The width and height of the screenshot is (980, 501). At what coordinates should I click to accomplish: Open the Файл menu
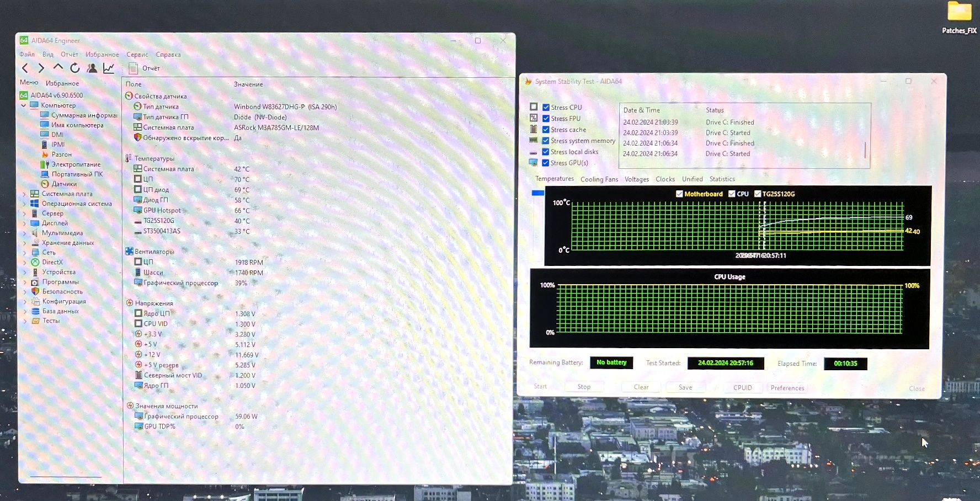click(x=27, y=54)
